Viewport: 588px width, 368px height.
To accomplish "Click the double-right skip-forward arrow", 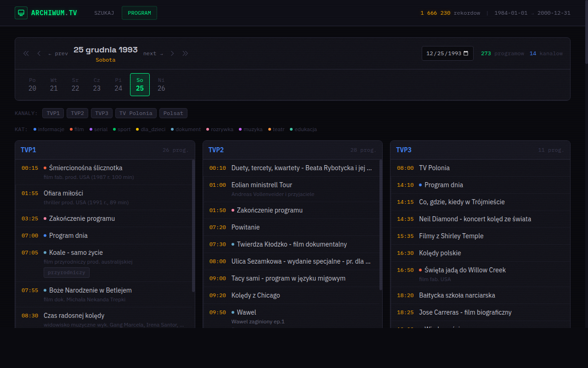I will [186, 53].
